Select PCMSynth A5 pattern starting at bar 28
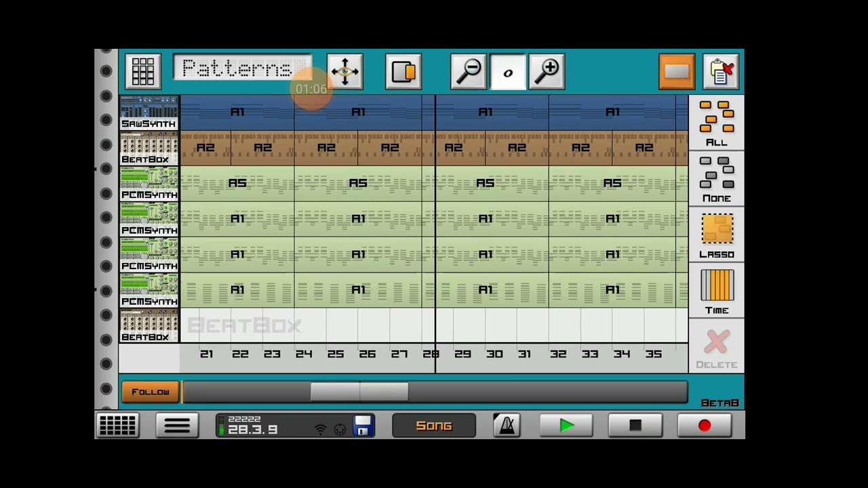The height and width of the screenshot is (488, 868). pos(486,184)
